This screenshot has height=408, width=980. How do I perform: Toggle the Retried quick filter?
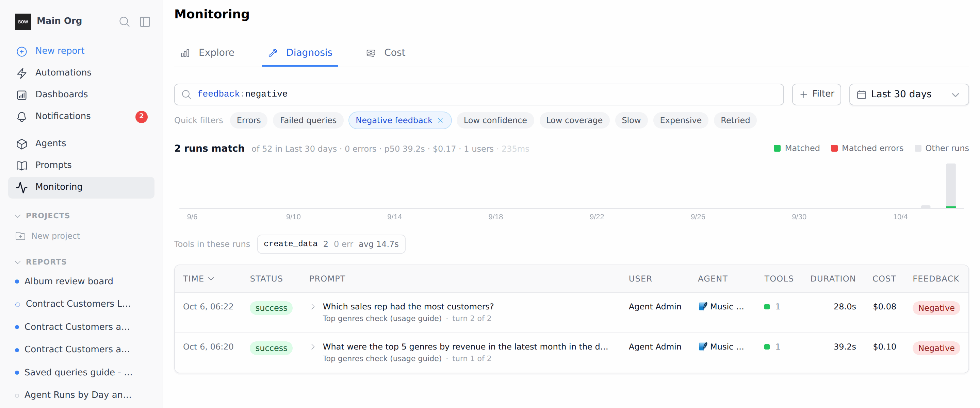click(735, 121)
